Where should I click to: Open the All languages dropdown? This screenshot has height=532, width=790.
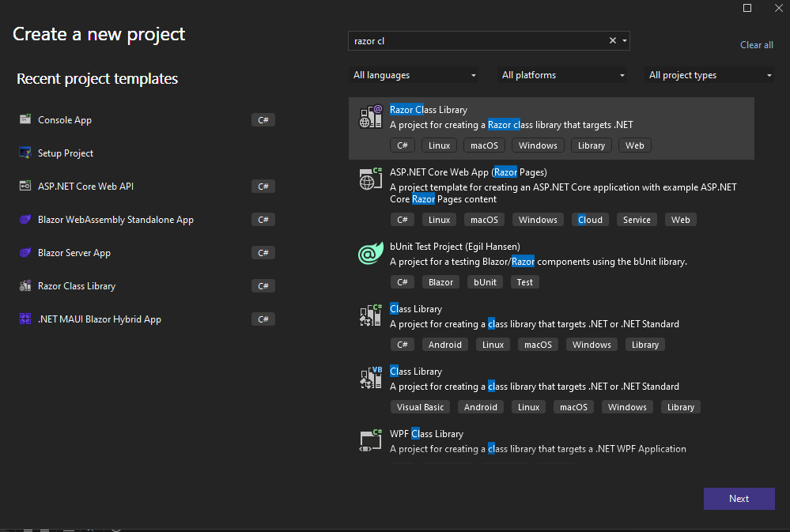coord(414,75)
